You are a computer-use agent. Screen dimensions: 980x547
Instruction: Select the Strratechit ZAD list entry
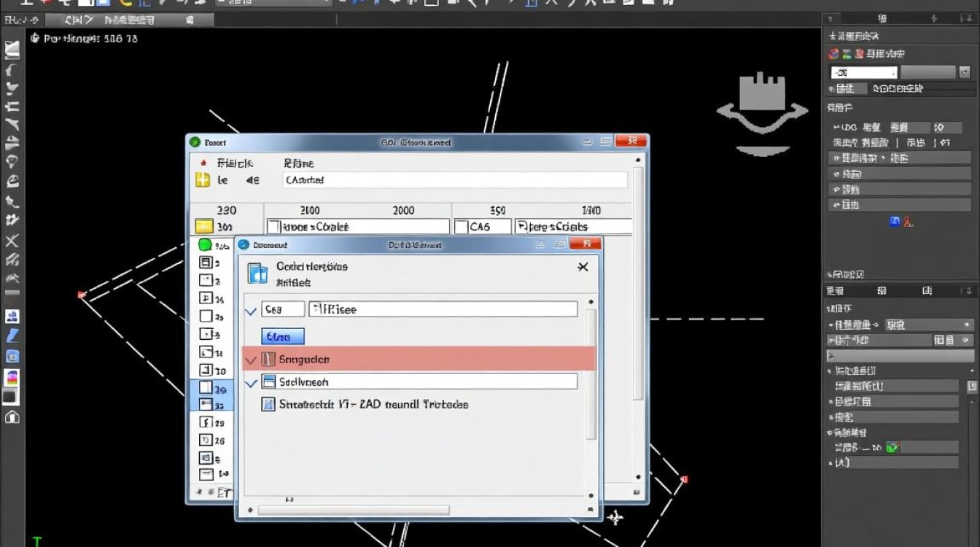(365, 404)
